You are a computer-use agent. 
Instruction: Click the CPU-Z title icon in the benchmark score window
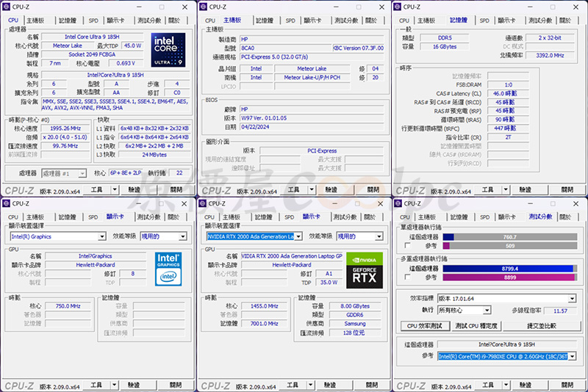pos(398,203)
